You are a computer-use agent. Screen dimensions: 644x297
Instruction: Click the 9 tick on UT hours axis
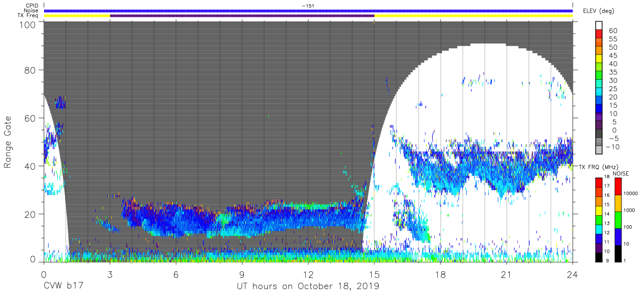[242, 274]
